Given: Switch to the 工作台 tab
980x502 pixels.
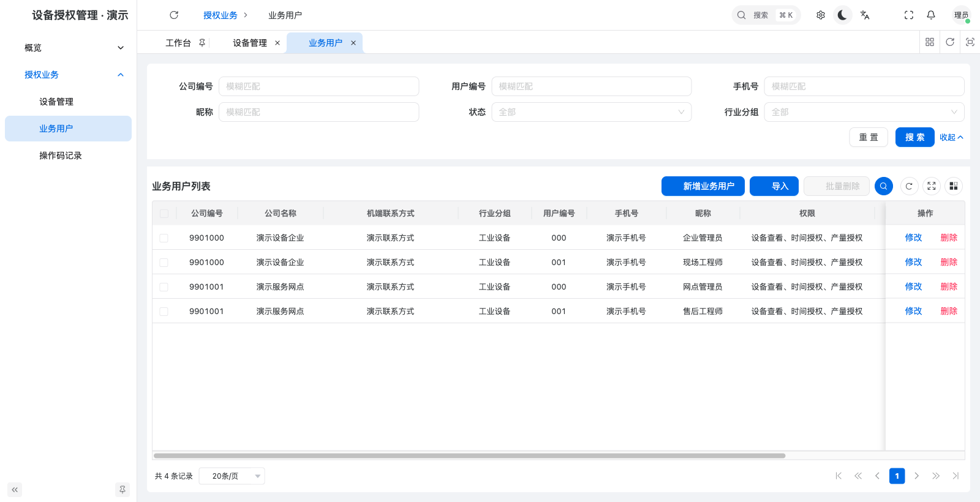Looking at the screenshot, I should (x=178, y=43).
